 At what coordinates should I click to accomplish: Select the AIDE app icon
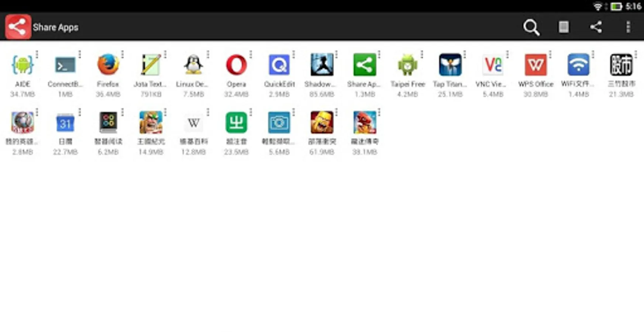point(23,65)
